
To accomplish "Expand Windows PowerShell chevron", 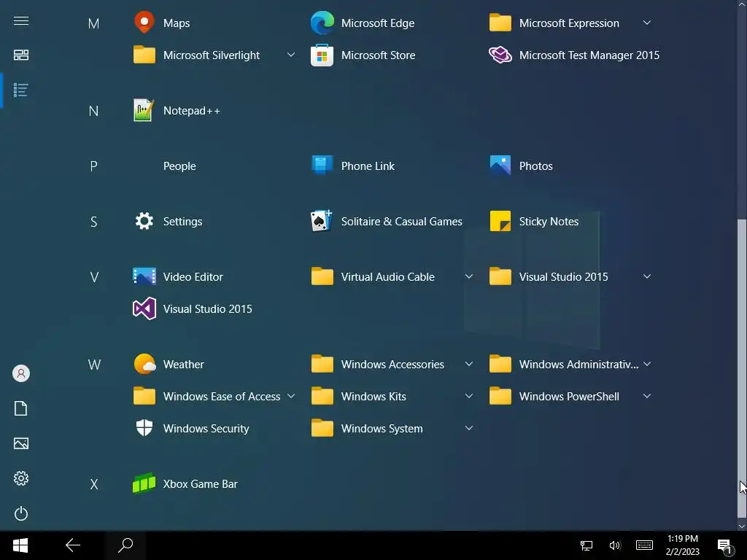I will [647, 396].
